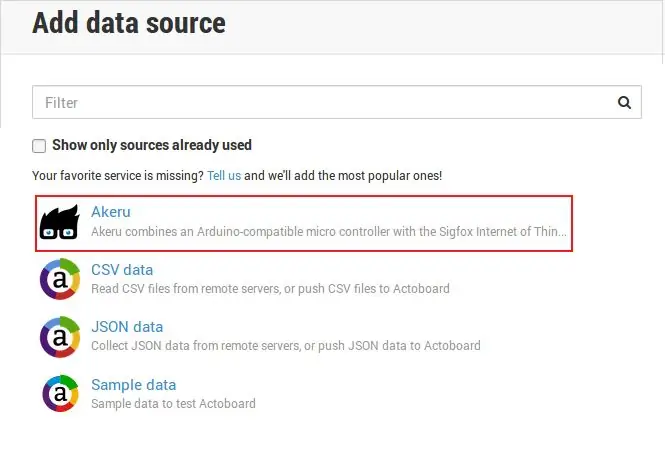Click the JSON data Actoboard logo icon

coord(60,337)
